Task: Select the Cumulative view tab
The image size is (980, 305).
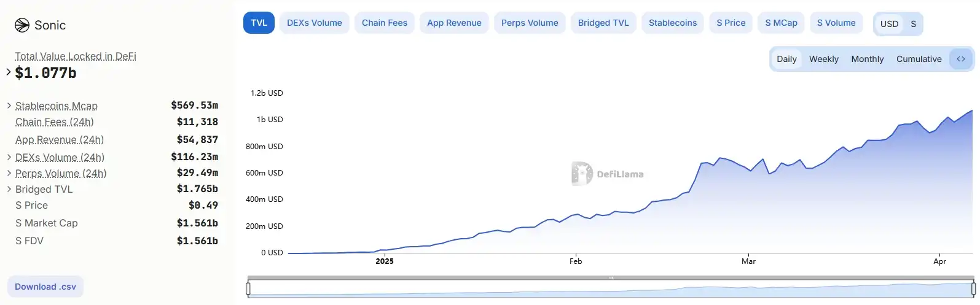Action: pyautogui.click(x=919, y=59)
